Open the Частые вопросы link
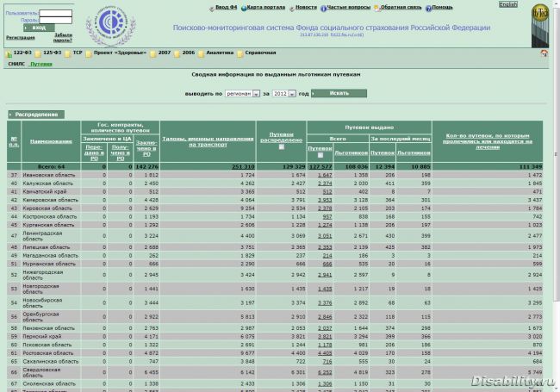Viewport: 560px width, 392px height. pyautogui.click(x=348, y=7)
